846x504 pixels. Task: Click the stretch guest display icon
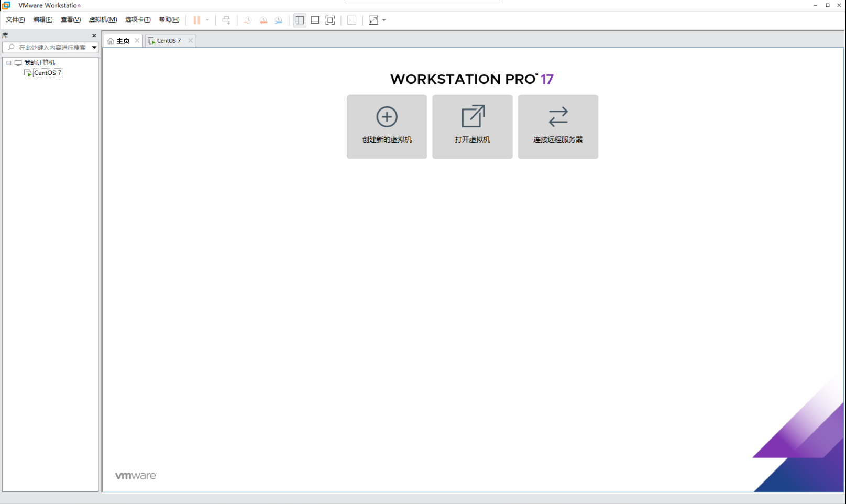point(373,20)
